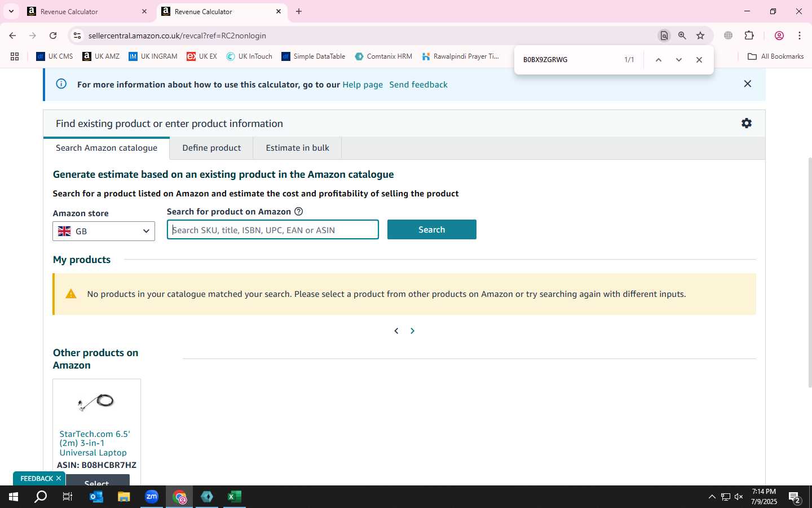The width and height of the screenshot is (812, 508).
Task: Open the Chrome extensions puzzle icon
Action: [749, 36]
